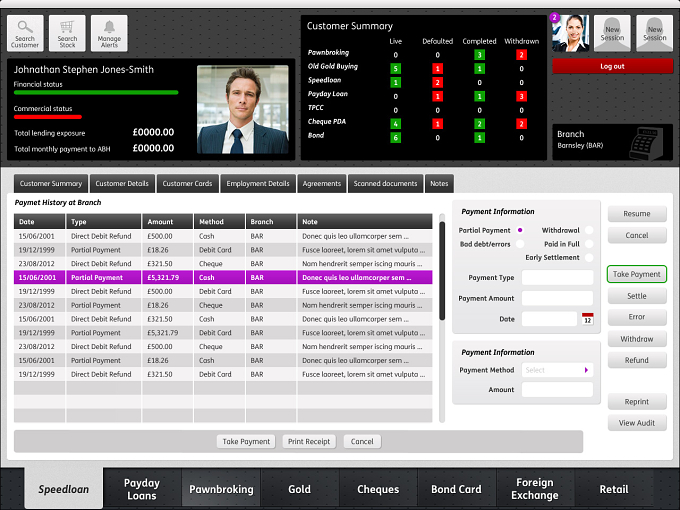Expand the Payment Method select dropdown
Viewport: 680px width, 510px height.
click(557, 370)
